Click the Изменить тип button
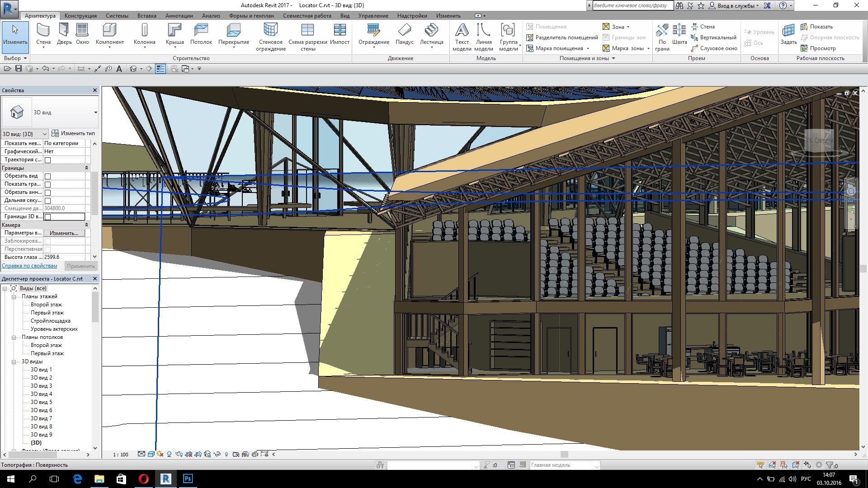This screenshot has width=868, height=488. 73,133
